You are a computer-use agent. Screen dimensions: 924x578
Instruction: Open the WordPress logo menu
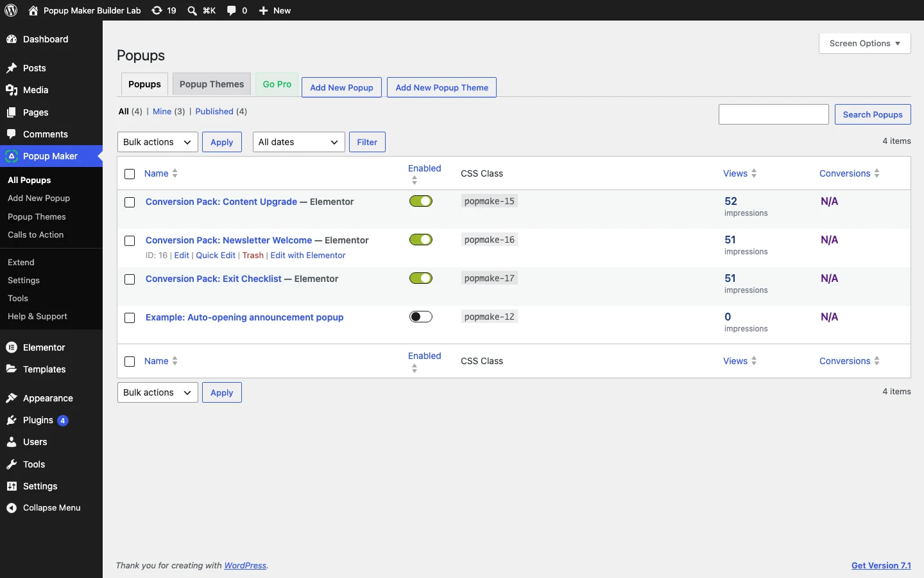(x=11, y=10)
